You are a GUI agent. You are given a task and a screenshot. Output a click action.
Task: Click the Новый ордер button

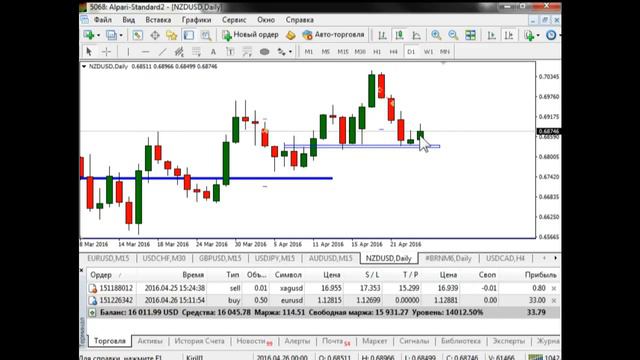[x=250, y=35]
